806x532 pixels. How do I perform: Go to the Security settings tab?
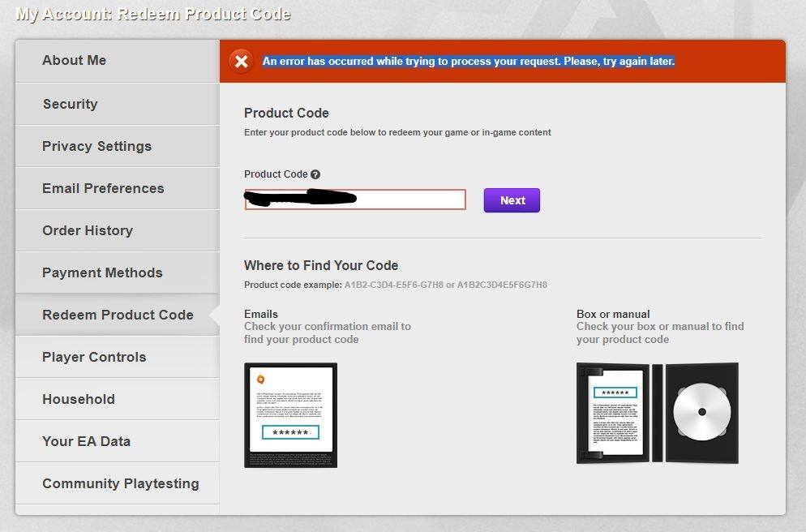tap(71, 104)
